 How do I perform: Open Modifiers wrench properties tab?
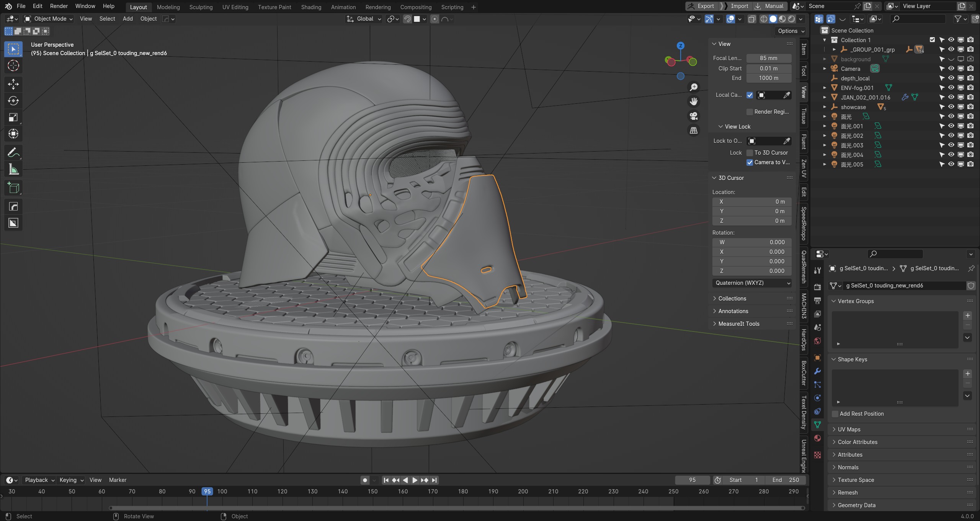(x=817, y=371)
